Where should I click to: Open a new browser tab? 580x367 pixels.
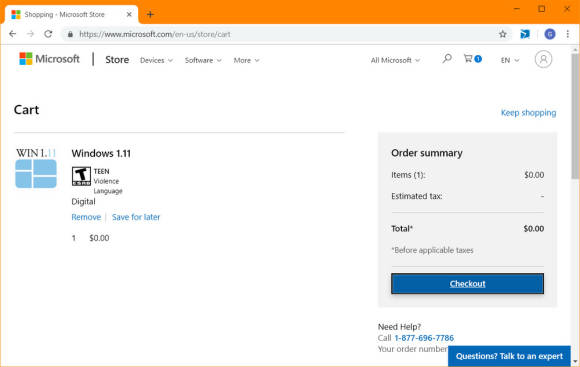(150, 14)
